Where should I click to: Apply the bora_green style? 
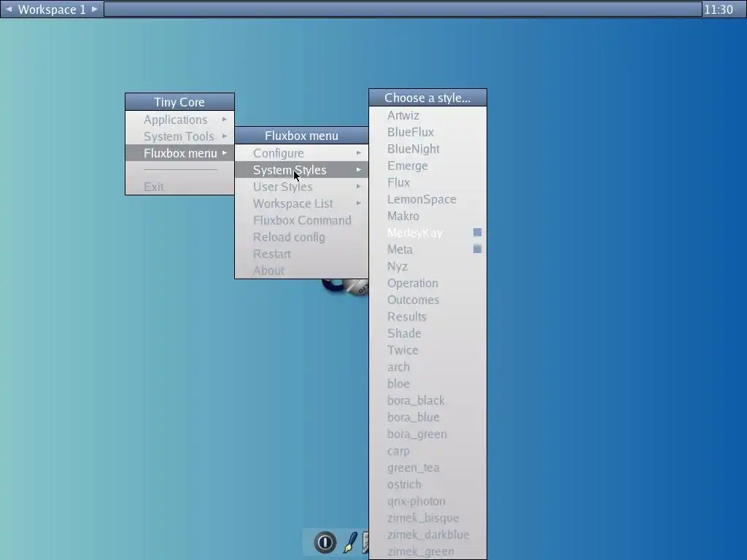tap(427, 434)
